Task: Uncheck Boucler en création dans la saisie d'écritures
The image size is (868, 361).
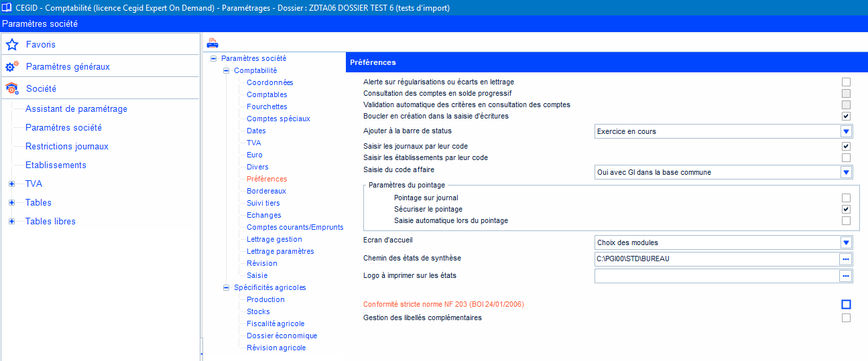Action: (x=846, y=116)
